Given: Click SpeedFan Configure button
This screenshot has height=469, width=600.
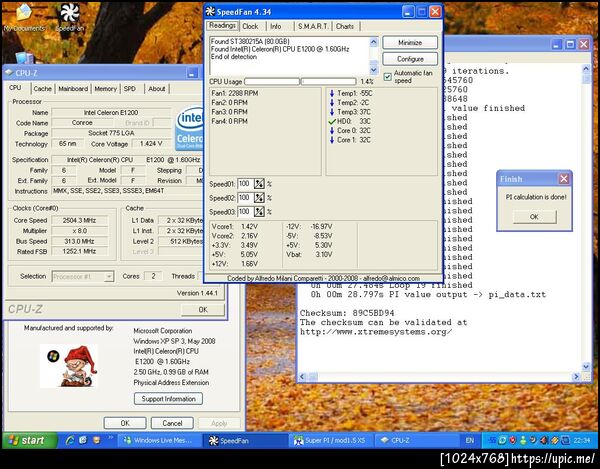Looking at the screenshot, I should [410, 59].
